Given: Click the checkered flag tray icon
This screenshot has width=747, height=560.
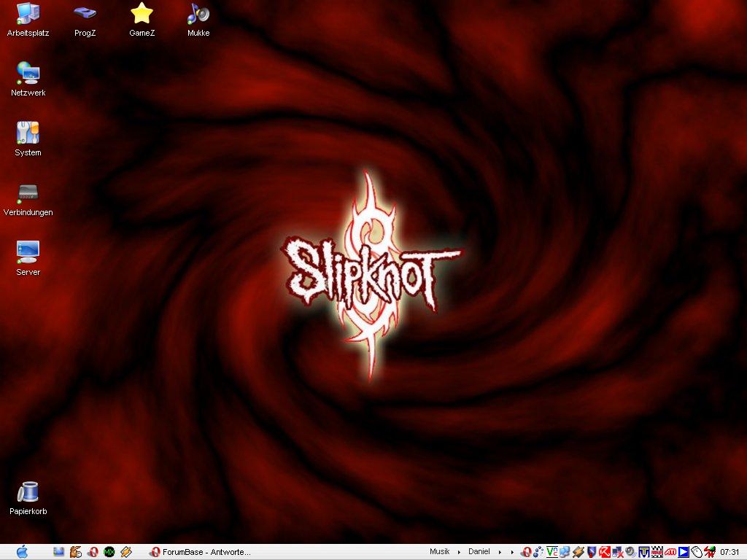Looking at the screenshot, I should click(657, 552).
